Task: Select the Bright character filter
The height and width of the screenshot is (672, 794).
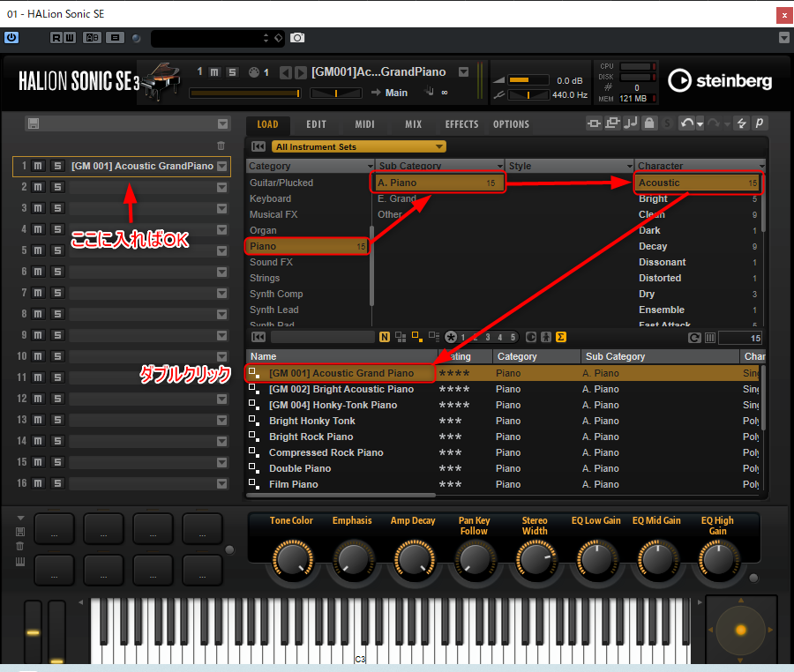Action: pos(698,199)
